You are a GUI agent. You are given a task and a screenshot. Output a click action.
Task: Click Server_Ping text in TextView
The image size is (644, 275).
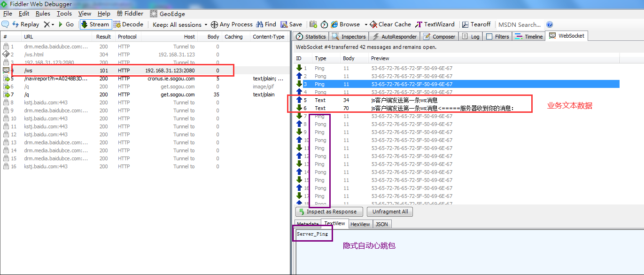coord(312,234)
